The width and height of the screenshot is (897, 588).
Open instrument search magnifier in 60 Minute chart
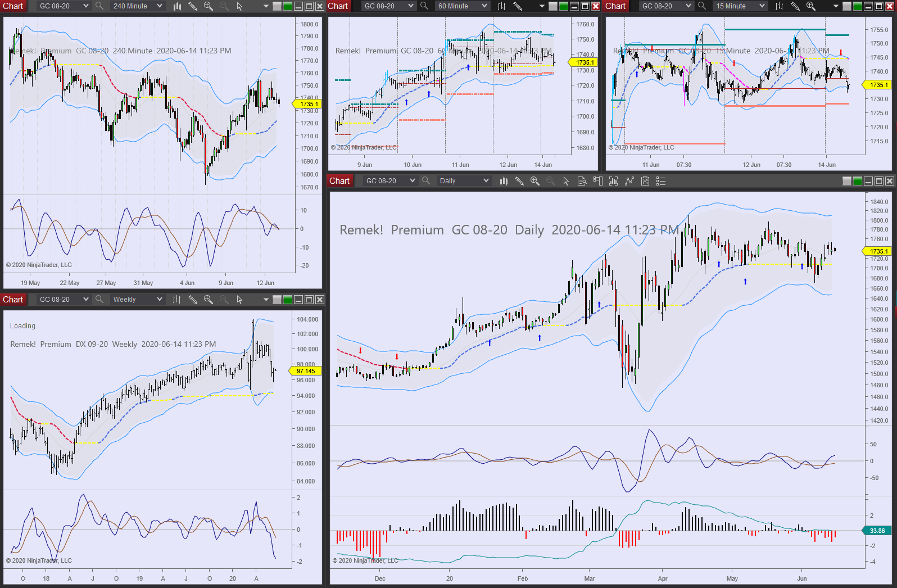[424, 6]
